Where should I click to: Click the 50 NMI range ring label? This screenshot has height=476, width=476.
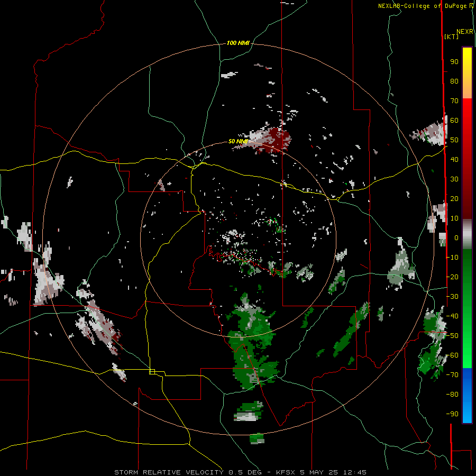click(x=238, y=141)
